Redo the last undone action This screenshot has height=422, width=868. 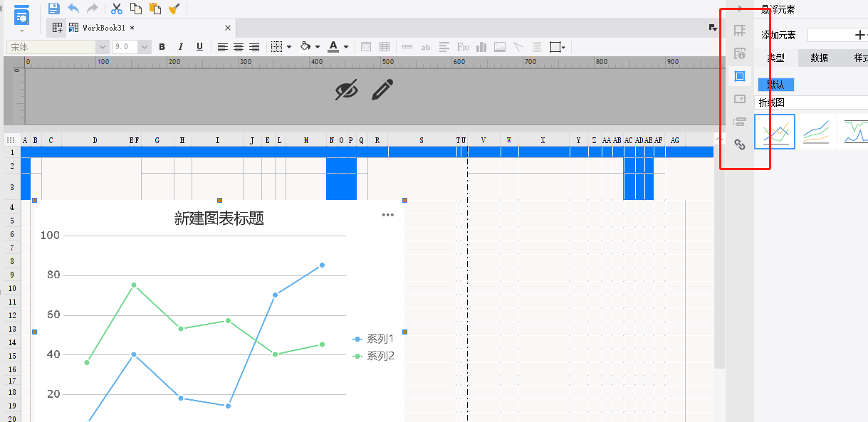point(93,9)
